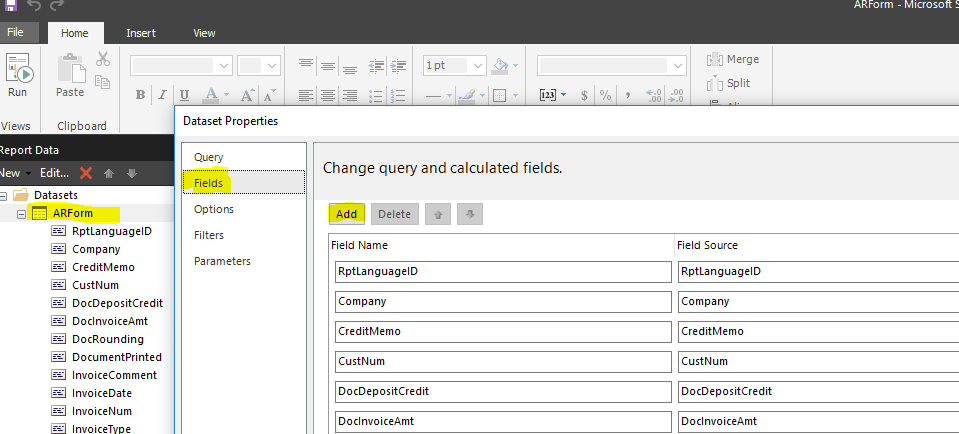
Task: Click the Copy icon below Cut
Action: coord(103,81)
